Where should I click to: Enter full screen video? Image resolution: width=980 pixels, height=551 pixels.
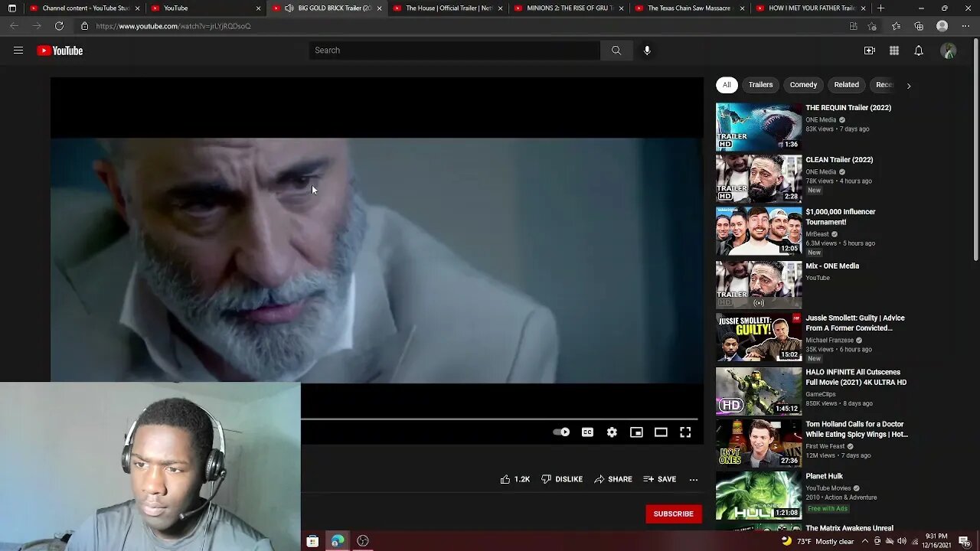685,432
